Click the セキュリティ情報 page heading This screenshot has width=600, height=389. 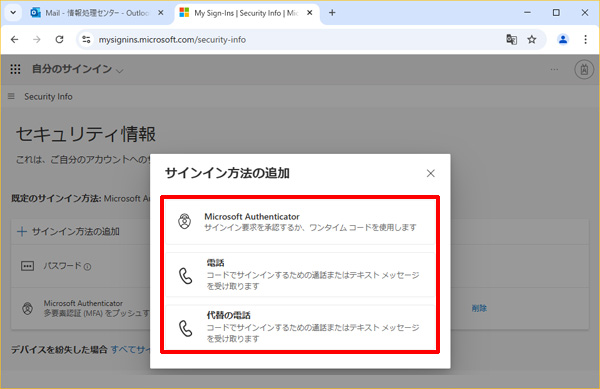(86, 134)
